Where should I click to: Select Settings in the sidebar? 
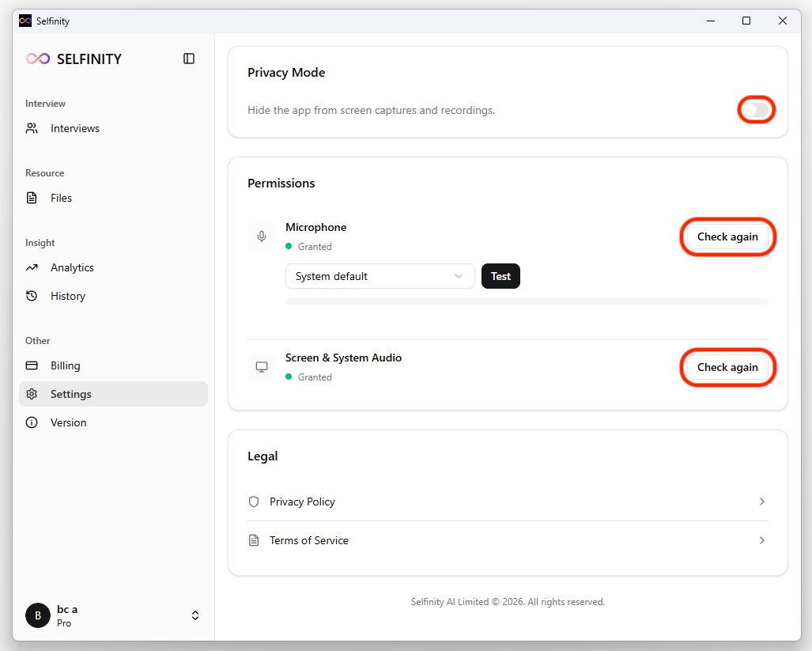[x=113, y=394]
